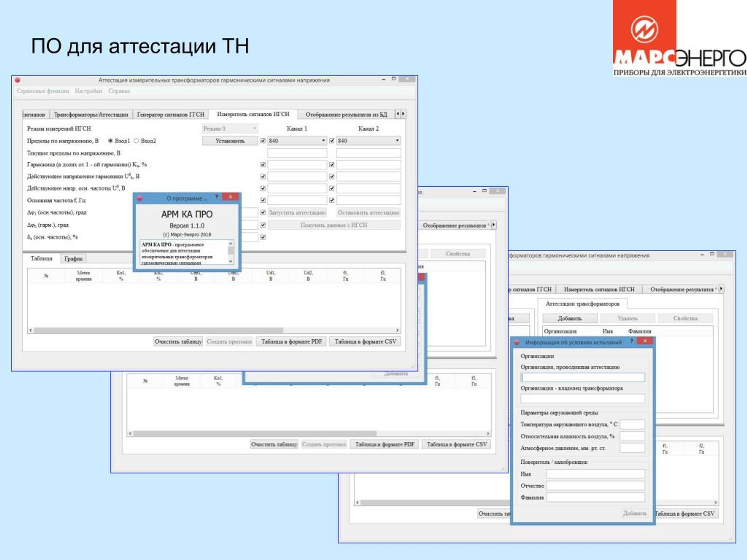747x560 pixels.
Task: Toggle Канал 1 Действующее напряжение гармоники checkbox
Action: tap(263, 176)
